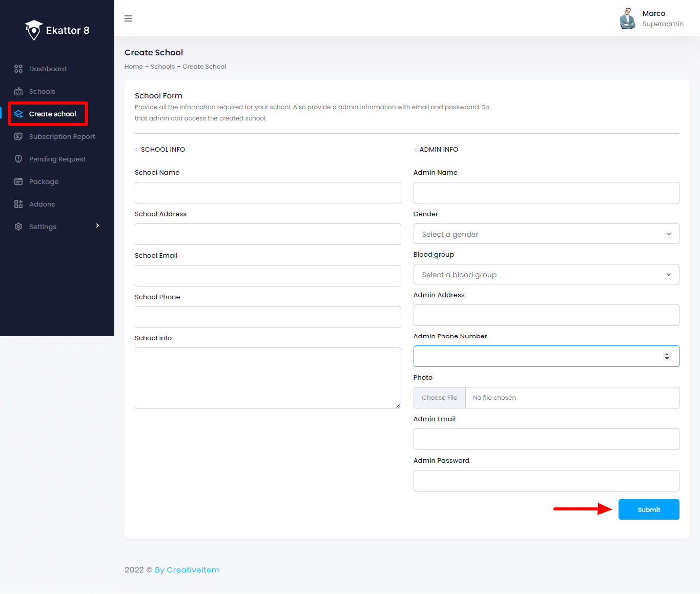Click the Package icon in sidebar
This screenshot has height=594, width=700.
click(18, 181)
